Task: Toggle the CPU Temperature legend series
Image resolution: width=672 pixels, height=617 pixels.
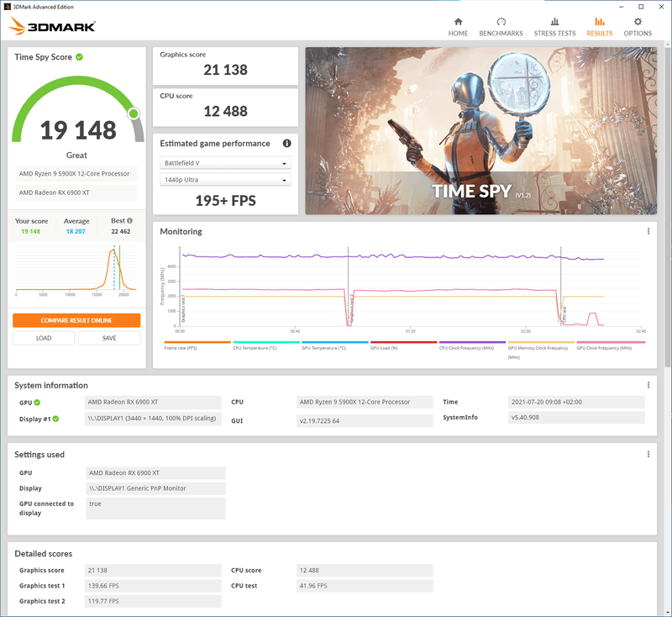Action: [265, 346]
